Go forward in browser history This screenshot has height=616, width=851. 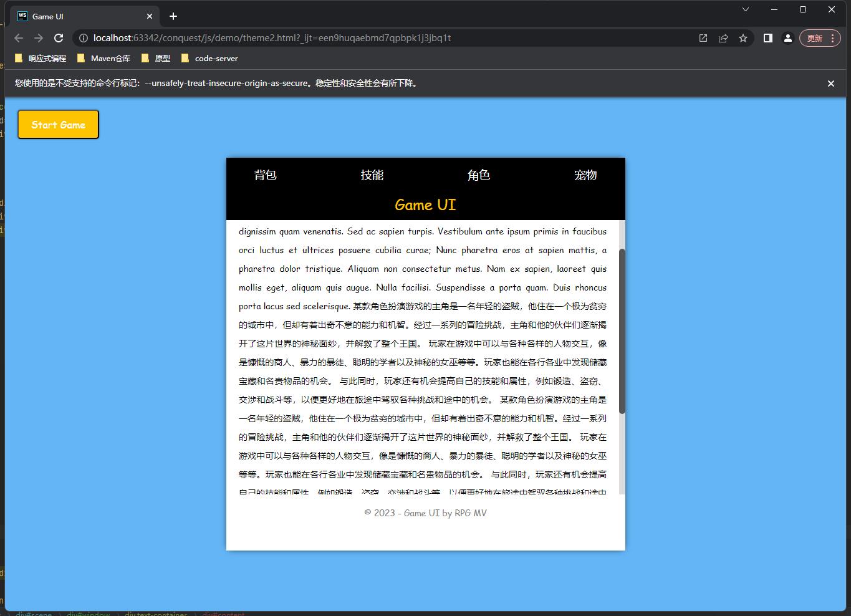39,38
